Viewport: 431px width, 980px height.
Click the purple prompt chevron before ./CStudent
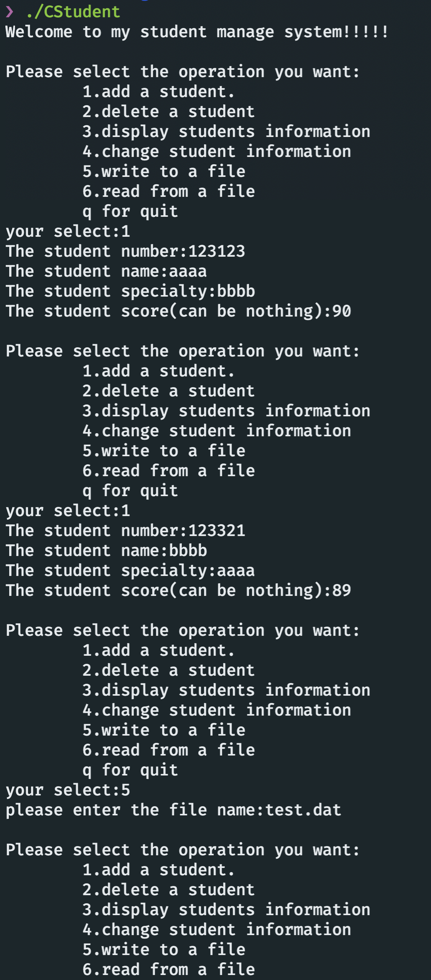pyautogui.click(x=10, y=12)
